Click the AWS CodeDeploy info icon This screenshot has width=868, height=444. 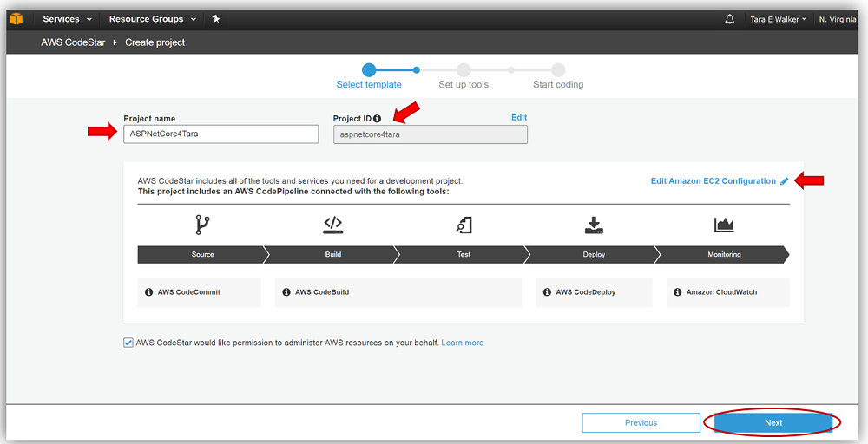547,292
